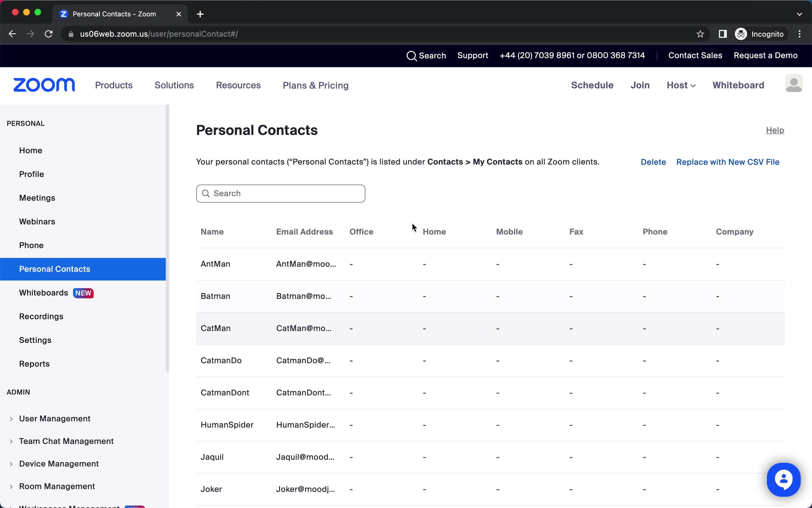The image size is (812, 508).
Task: Open Profile in the sidebar
Action: pos(32,174)
